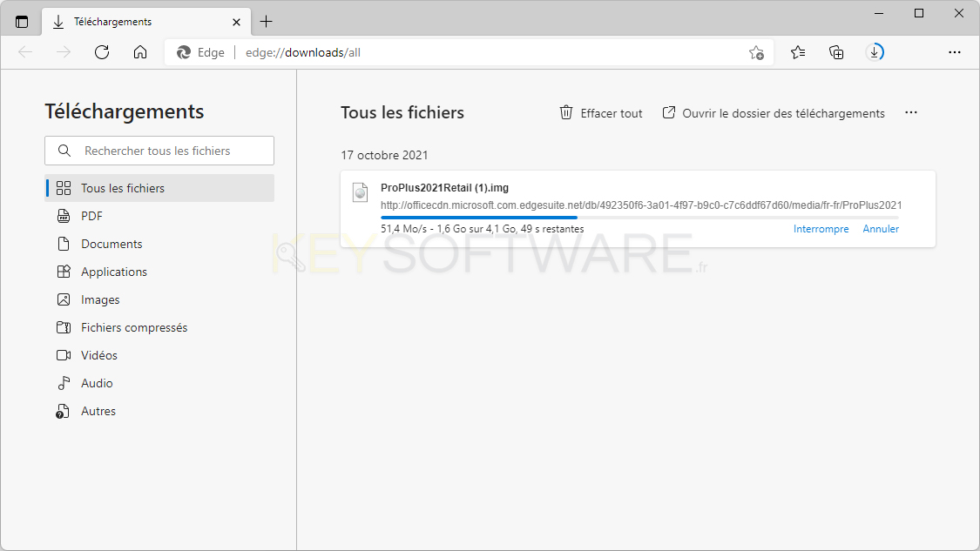Pause download with Interrompre
The height and width of the screenshot is (551, 980).
[x=821, y=229]
